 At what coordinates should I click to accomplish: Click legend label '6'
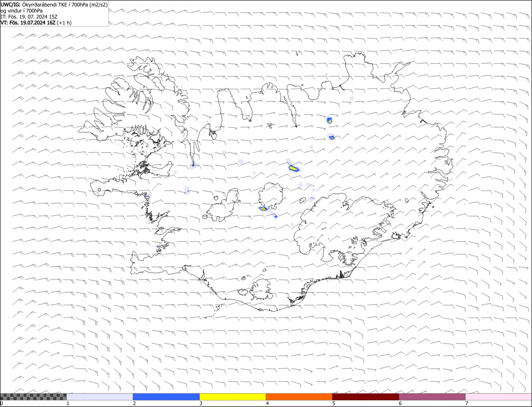coord(400,404)
